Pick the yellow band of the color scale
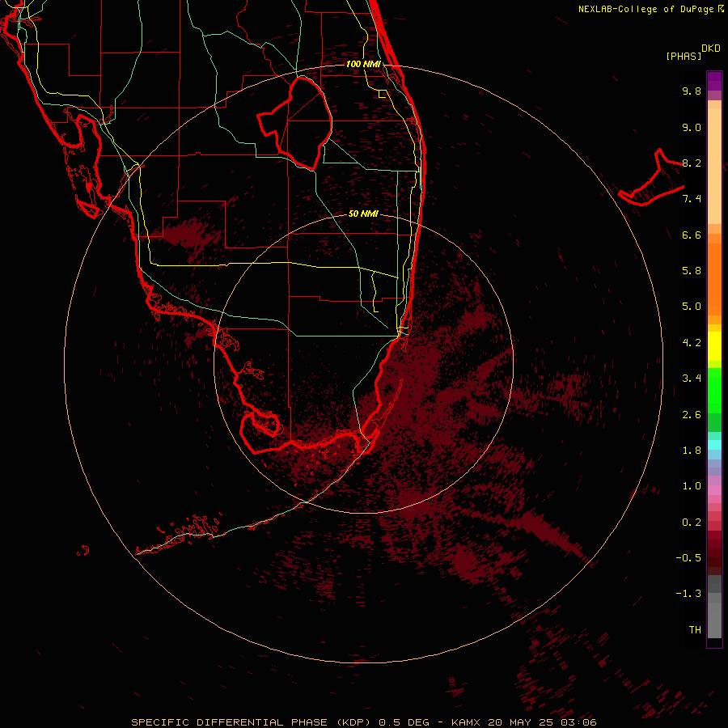Screen dimensions: 728x728 point(714,346)
